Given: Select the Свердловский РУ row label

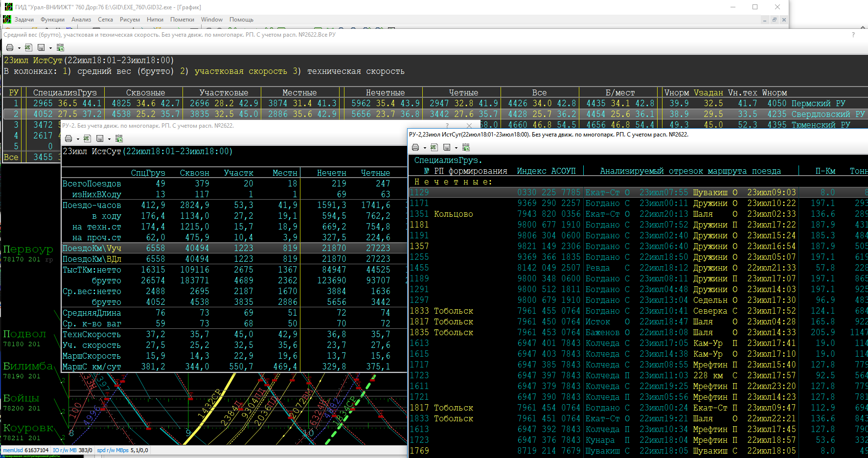Looking at the screenshot, I should pyautogui.click(x=827, y=114).
